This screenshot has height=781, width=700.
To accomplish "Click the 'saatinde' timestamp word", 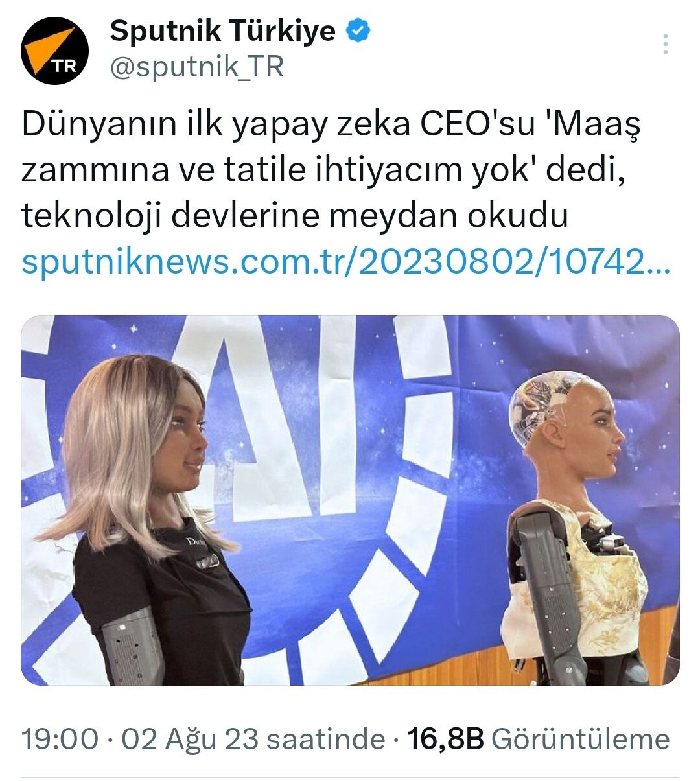I will (x=326, y=739).
